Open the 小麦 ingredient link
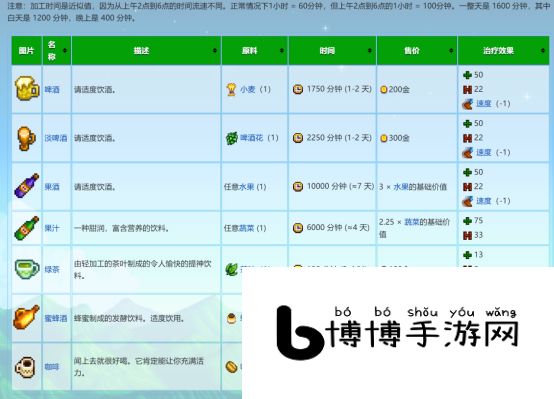Viewport: 554px width, 399px height. pos(248,89)
